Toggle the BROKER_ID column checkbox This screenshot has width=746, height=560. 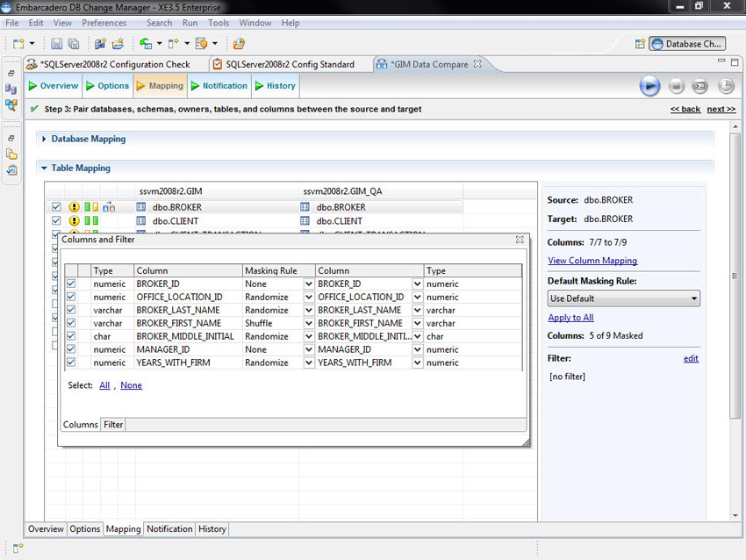click(x=71, y=284)
